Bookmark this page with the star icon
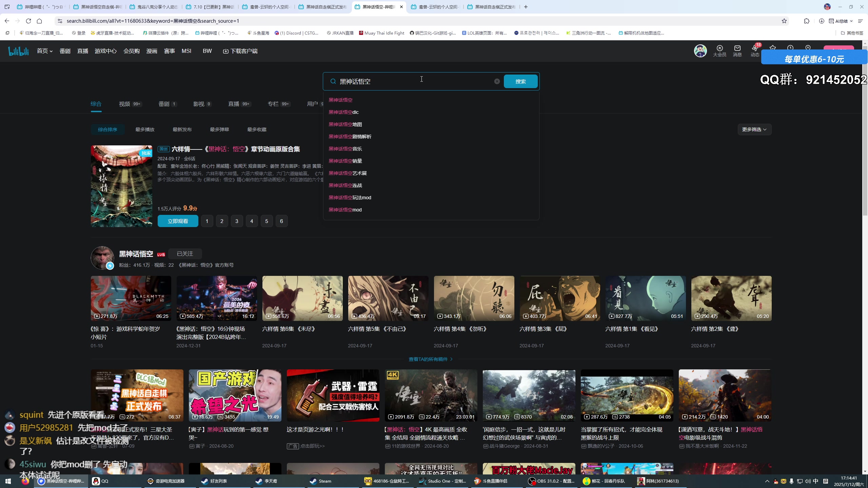 coord(784,21)
